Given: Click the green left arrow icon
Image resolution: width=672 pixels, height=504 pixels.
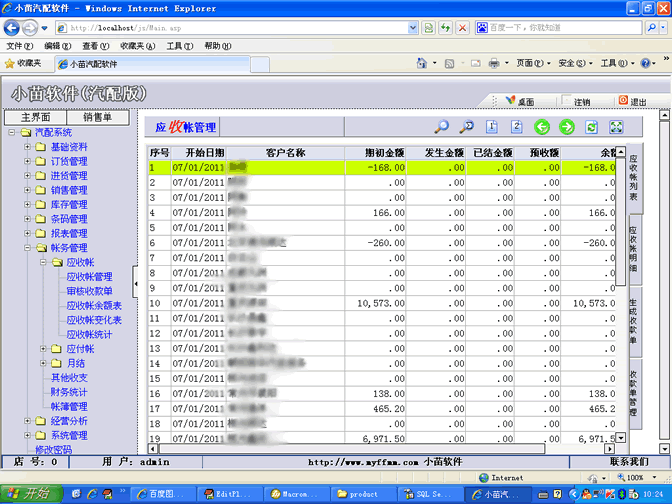Looking at the screenshot, I should (542, 127).
